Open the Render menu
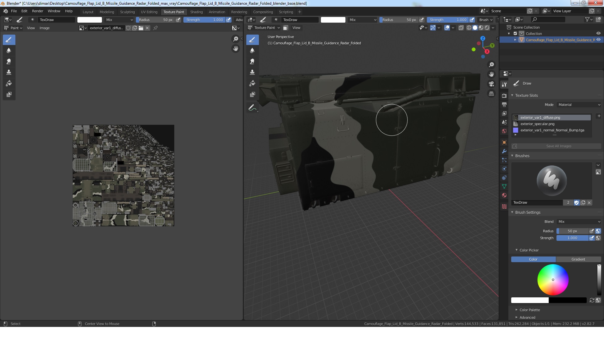Viewport: 604px width, 364px height. click(x=37, y=11)
